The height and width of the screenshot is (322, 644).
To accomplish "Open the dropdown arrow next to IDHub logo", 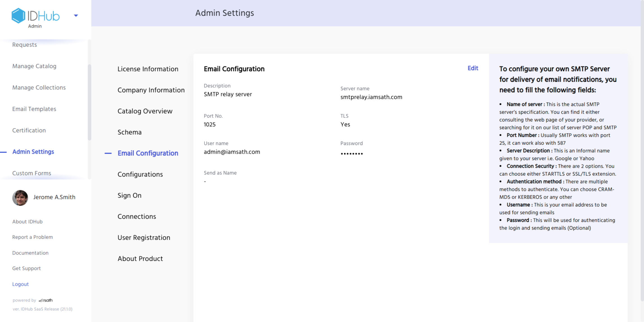I will coord(76,16).
